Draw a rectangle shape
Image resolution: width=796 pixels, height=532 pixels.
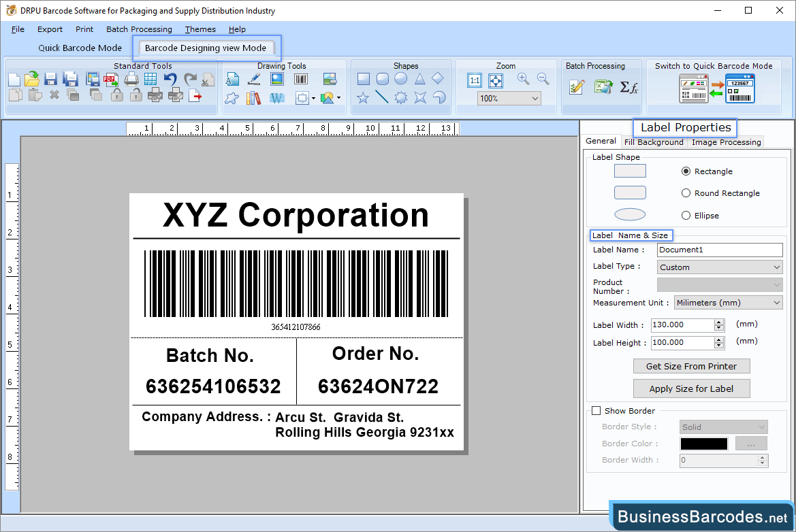pos(364,79)
